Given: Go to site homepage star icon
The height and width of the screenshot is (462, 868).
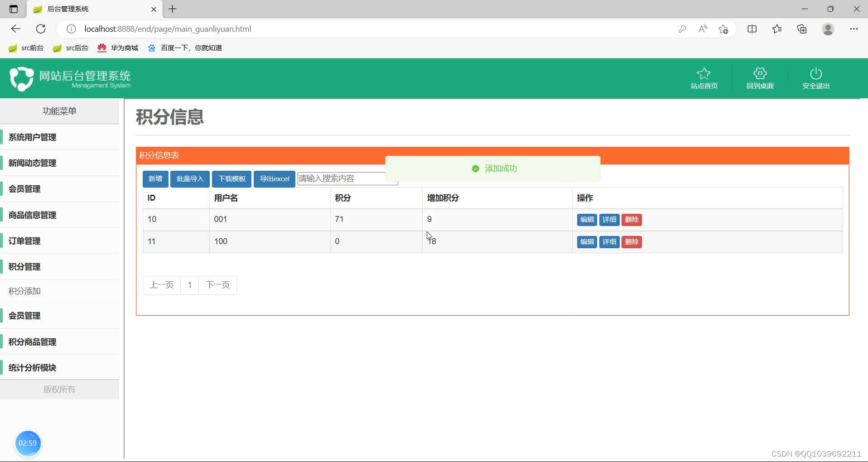Looking at the screenshot, I should pyautogui.click(x=704, y=73).
